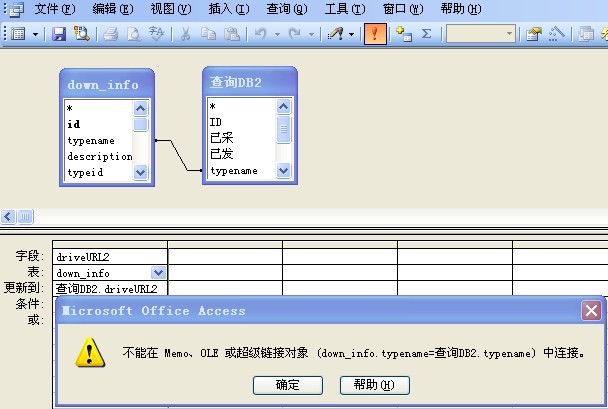Save the query with the floppy icon
The width and height of the screenshot is (608, 409).
click(x=59, y=34)
